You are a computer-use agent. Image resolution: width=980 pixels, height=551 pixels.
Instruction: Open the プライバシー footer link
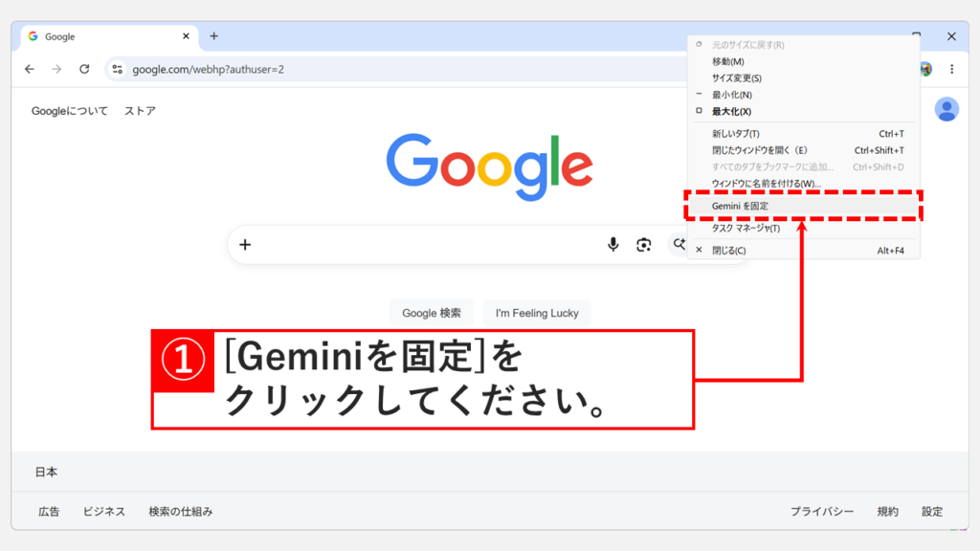click(822, 512)
